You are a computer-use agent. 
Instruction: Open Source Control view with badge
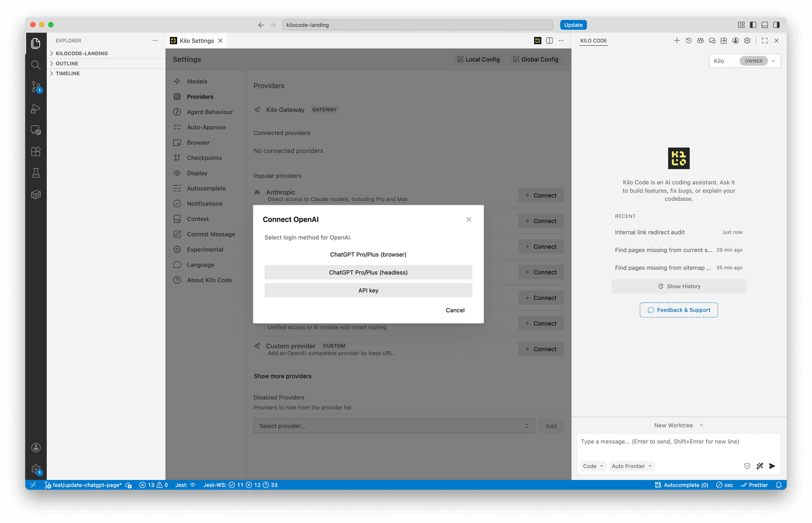tap(36, 87)
